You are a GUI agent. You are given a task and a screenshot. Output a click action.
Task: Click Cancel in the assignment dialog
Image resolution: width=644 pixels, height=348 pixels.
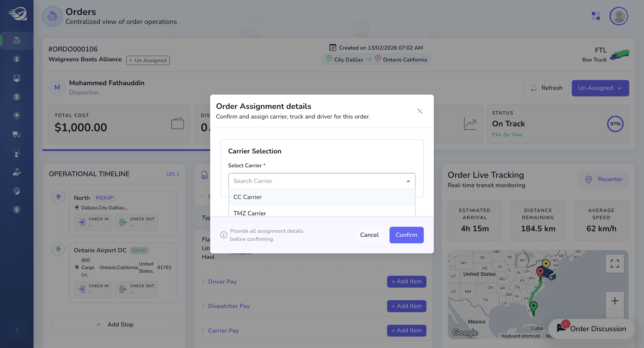(x=369, y=235)
